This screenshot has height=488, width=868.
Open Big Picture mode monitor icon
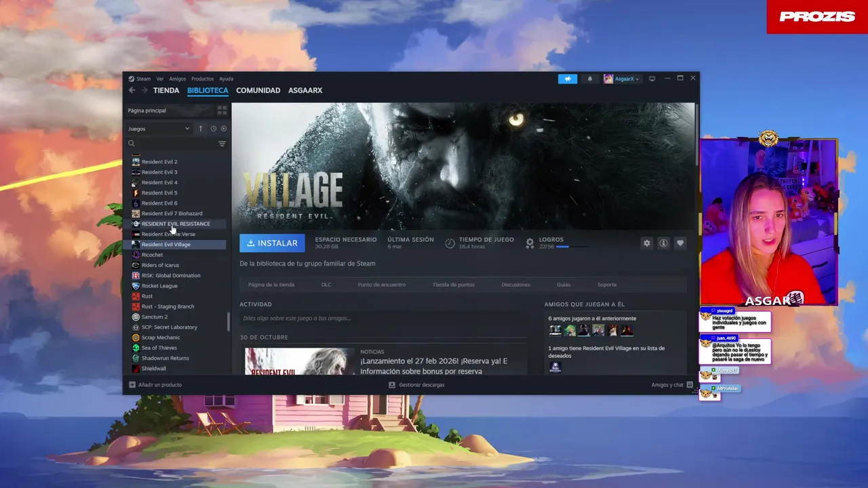pyautogui.click(x=652, y=79)
